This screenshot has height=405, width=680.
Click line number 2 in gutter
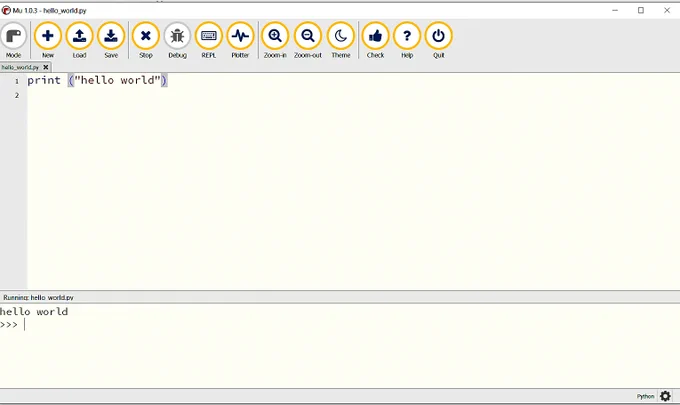pos(17,95)
